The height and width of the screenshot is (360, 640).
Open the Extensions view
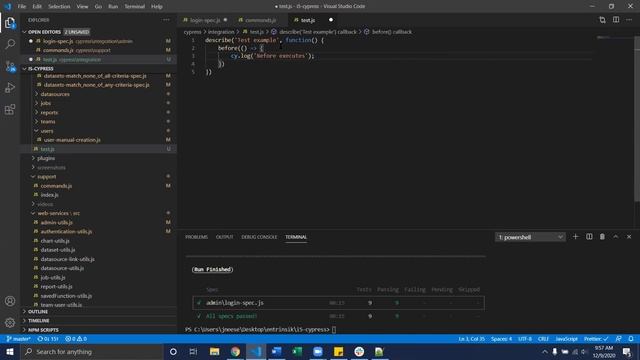[x=10, y=109]
